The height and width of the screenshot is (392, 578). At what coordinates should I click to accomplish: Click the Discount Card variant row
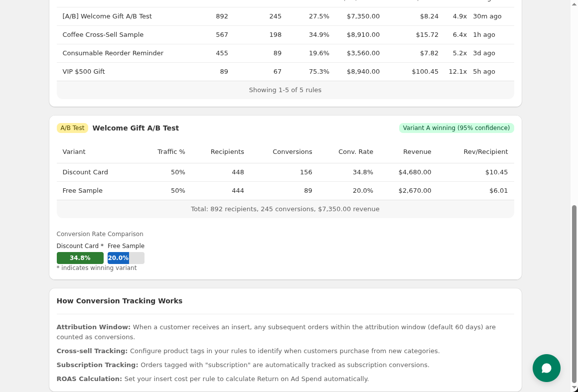click(x=85, y=172)
